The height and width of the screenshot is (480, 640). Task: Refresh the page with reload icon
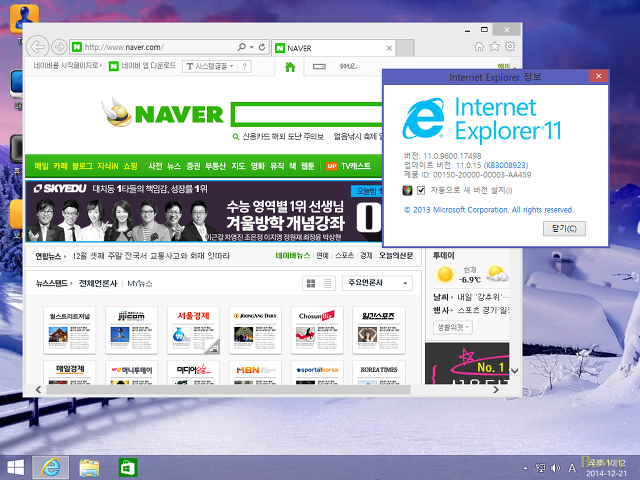click(x=262, y=47)
